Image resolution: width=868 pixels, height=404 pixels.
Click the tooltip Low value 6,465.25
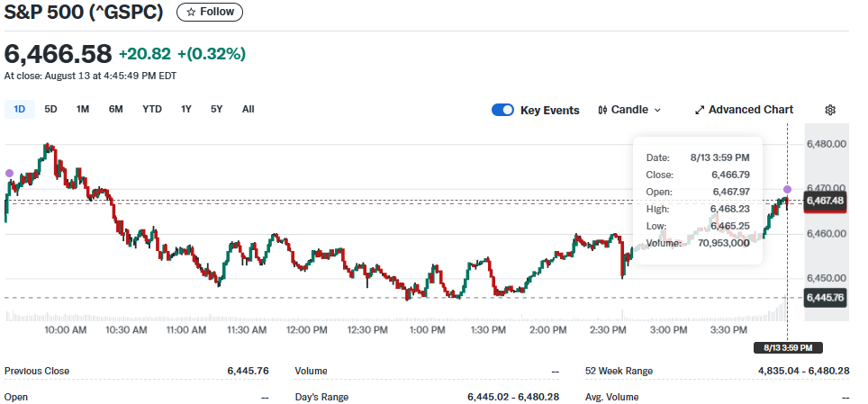[x=731, y=227]
